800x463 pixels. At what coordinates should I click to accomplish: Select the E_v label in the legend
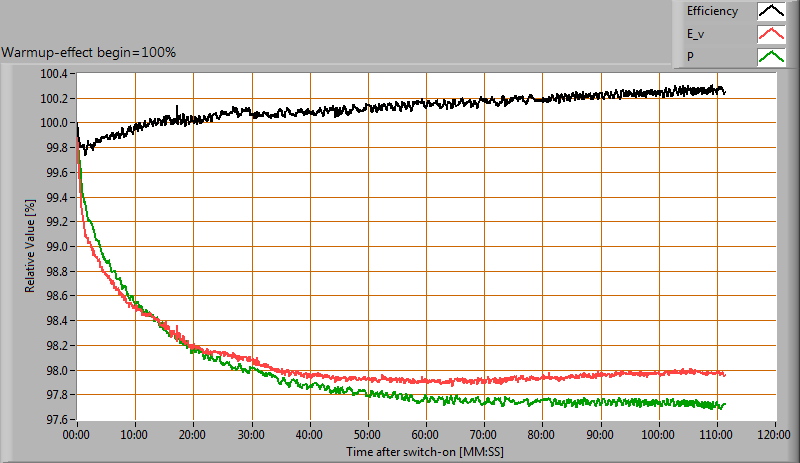[696, 34]
